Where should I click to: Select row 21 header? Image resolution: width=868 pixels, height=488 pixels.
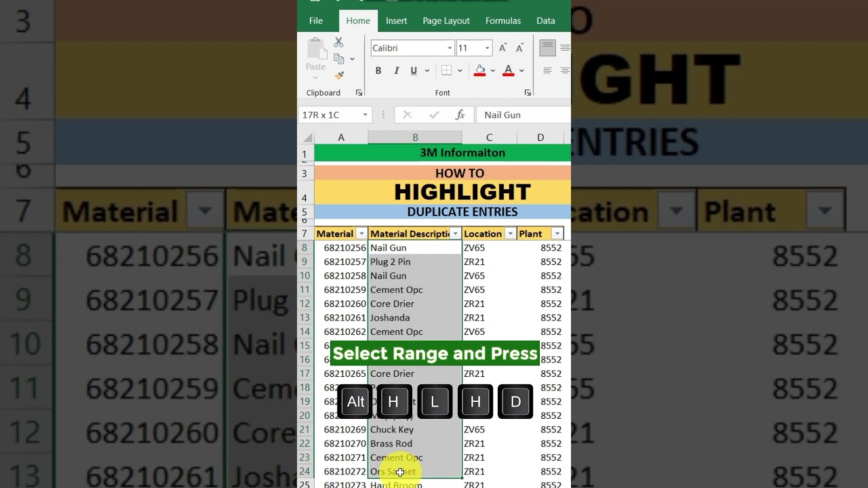point(304,430)
